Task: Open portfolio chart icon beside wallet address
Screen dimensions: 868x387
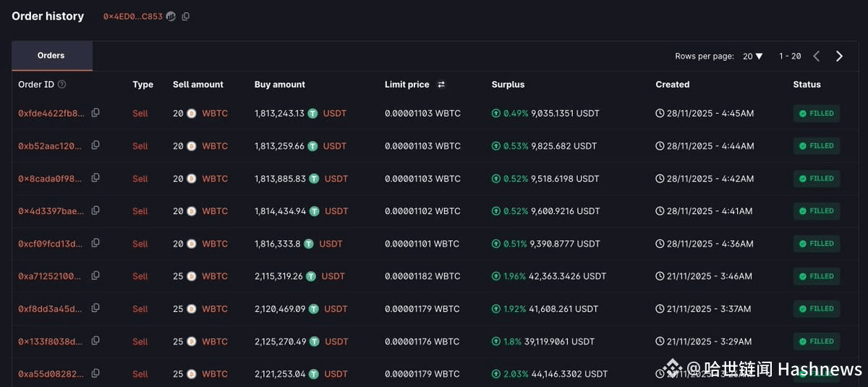Action: (171, 16)
